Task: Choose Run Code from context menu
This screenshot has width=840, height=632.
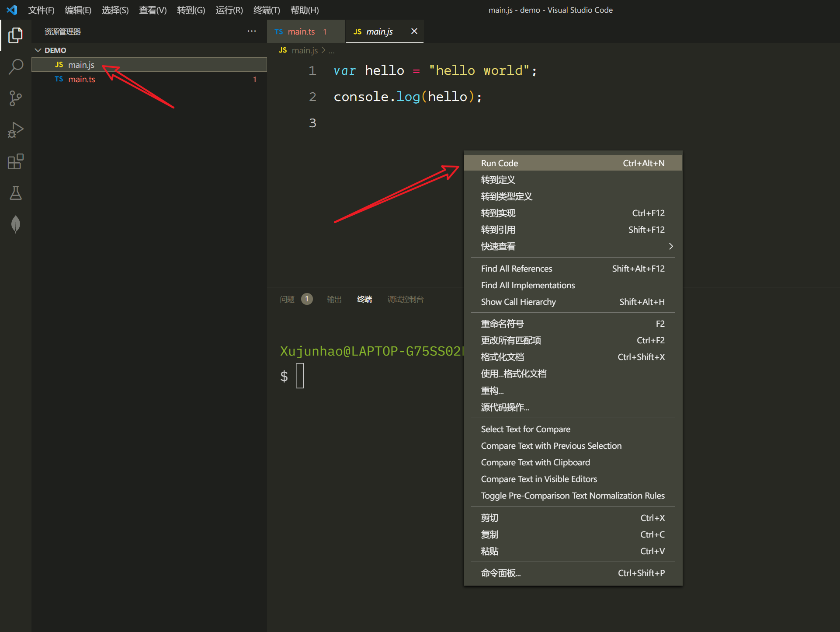Action: tap(573, 163)
